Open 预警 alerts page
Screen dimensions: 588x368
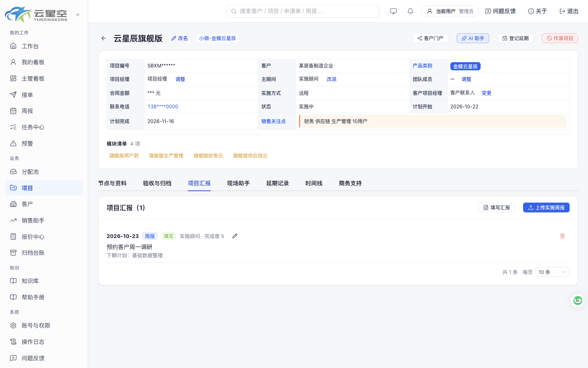[44, 144]
